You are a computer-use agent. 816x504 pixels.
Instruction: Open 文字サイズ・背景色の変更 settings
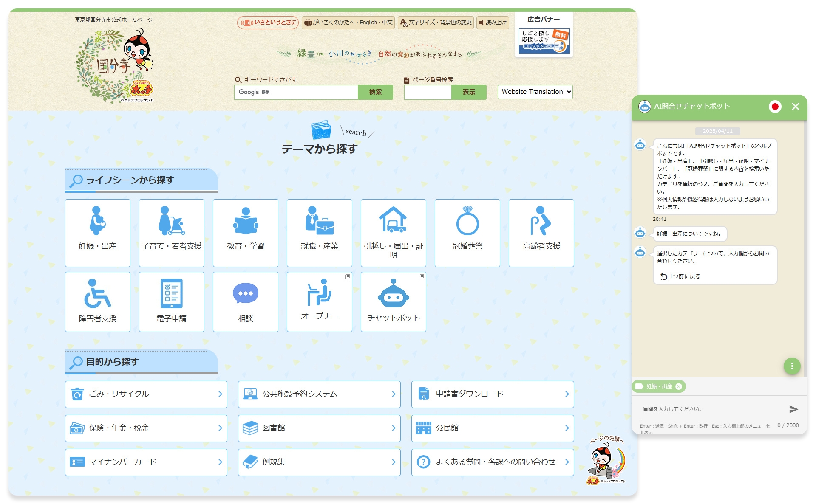[x=436, y=23]
